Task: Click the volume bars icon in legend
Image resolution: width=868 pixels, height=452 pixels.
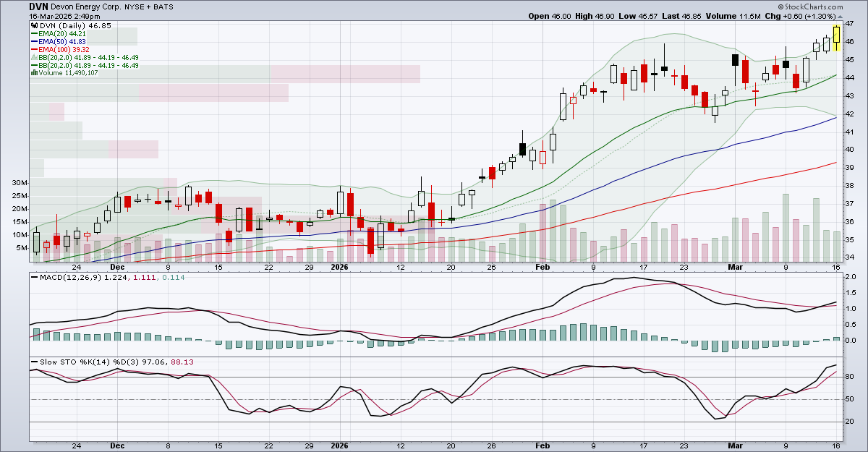Action: click(34, 72)
